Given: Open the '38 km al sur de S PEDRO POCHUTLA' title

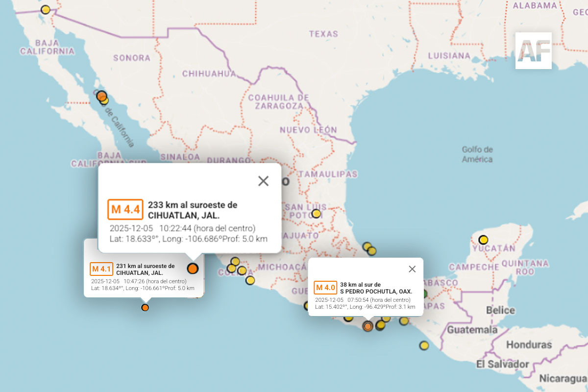Looking at the screenshot, I should click(376, 288).
